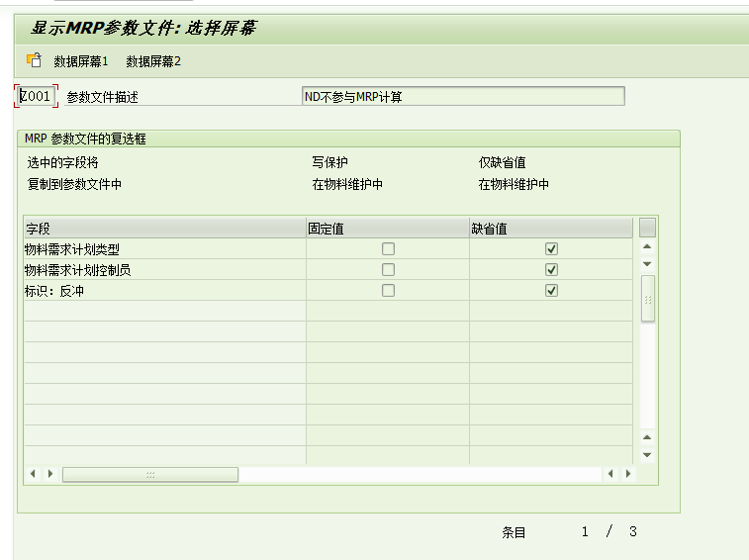The image size is (749, 560).
Task: Click the vertical scrollbar thumb in the table
Action: (647, 299)
